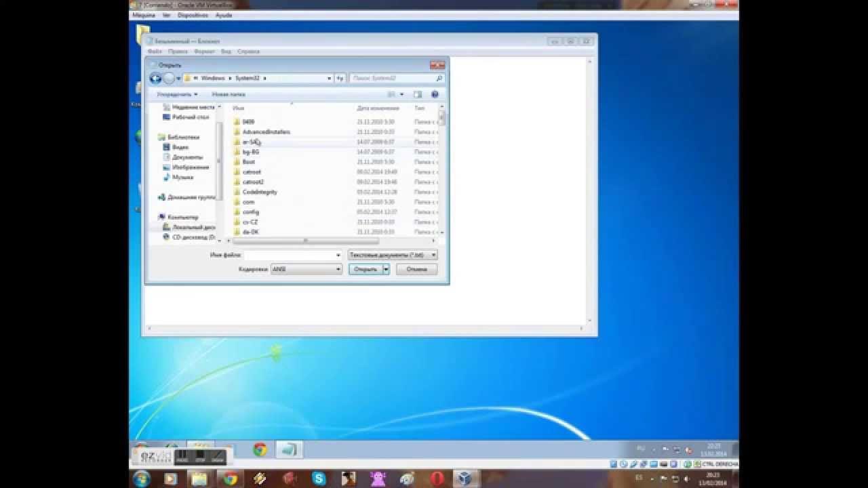
Task: Change the file view mode icon
Action: (391, 95)
